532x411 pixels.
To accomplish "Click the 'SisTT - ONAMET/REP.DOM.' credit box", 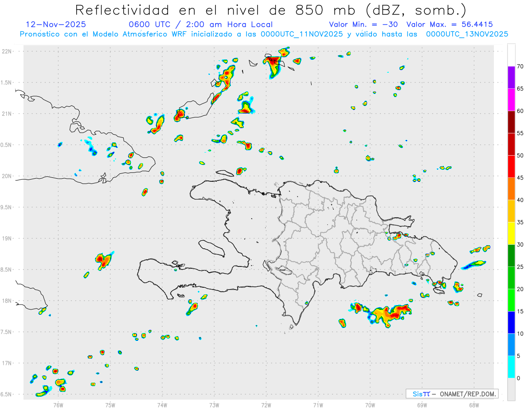I will coord(452,394).
